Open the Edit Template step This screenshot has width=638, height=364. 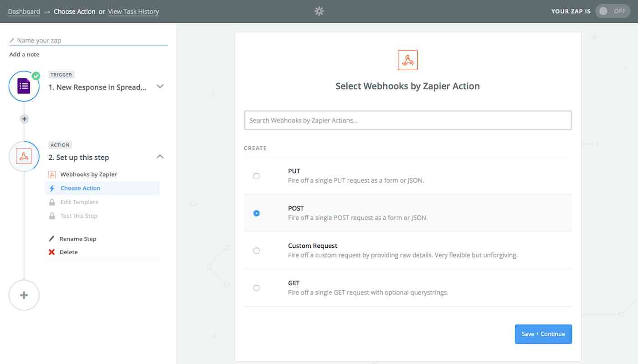click(x=79, y=202)
